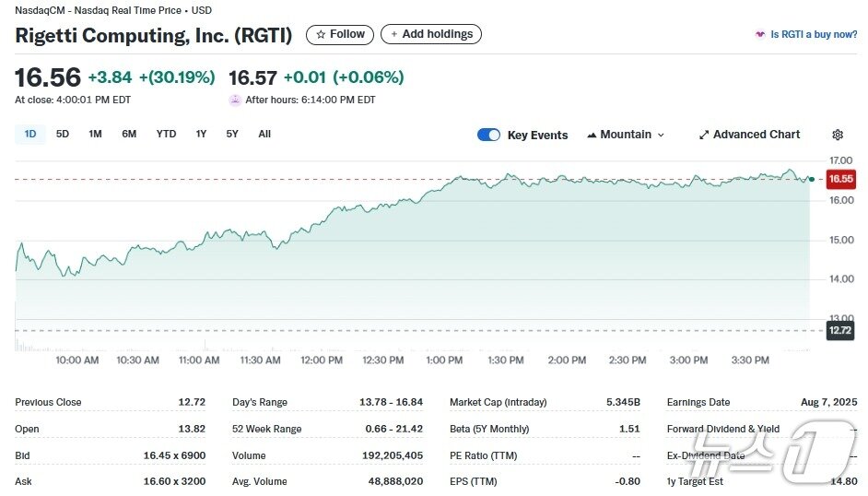This screenshot has width=868, height=496.
Task: Toggle the Key Events switch off
Action: (x=488, y=135)
